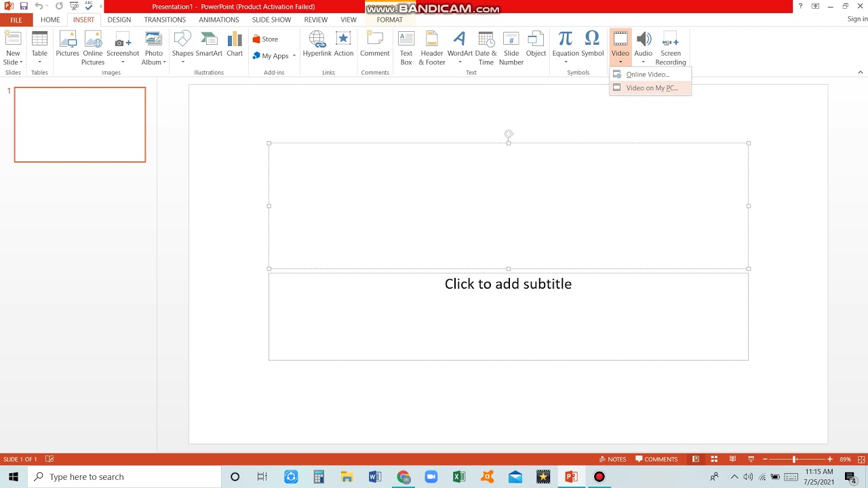Click the zoom in plus button

coord(829,459)
